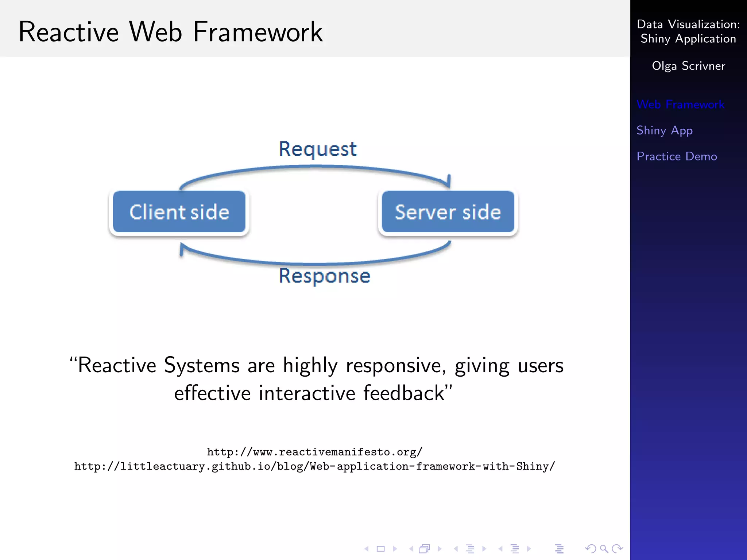The image size is (747, 560).
Task: Click the slide rectangle icon in navigation bar
Action: pyautogui.click(x=380, y=549)
